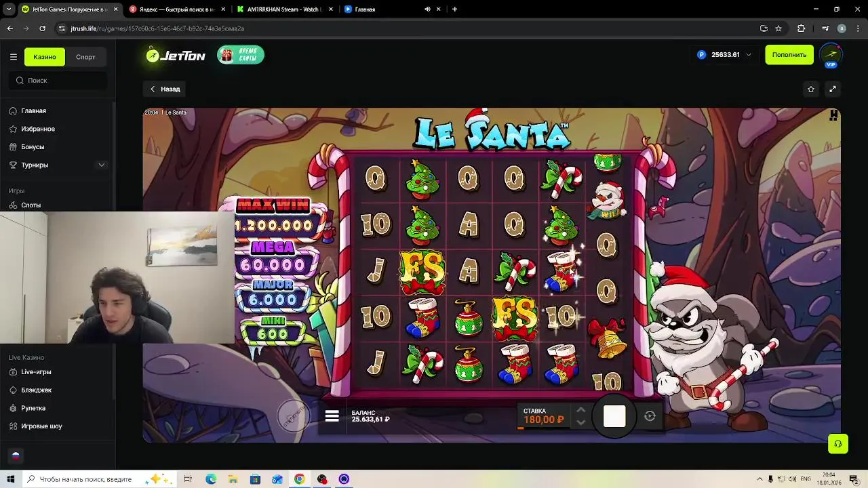
Task: Open Рулетка in the sidebar
Action: (x=33, y=408)
